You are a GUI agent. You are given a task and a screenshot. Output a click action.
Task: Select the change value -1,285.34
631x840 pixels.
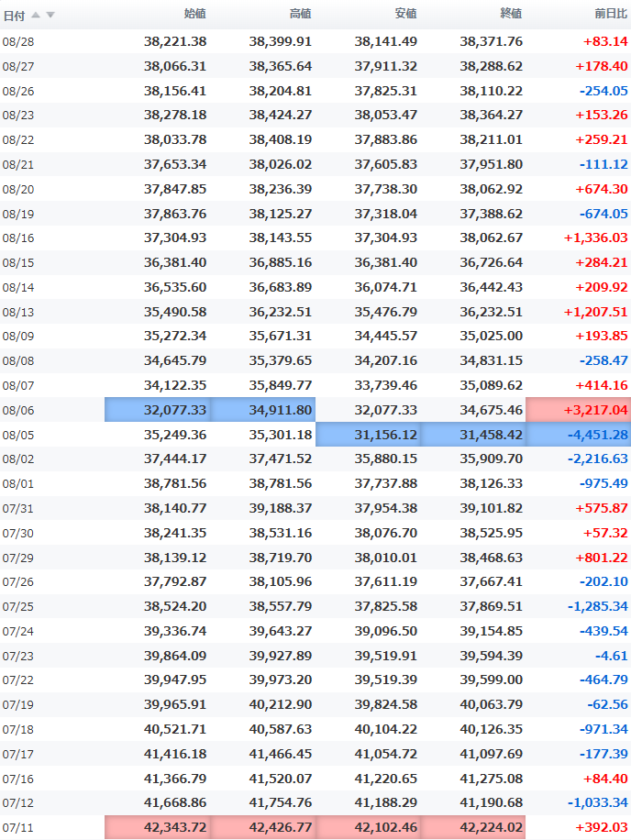pyautogui.click(x=598, y=605)
